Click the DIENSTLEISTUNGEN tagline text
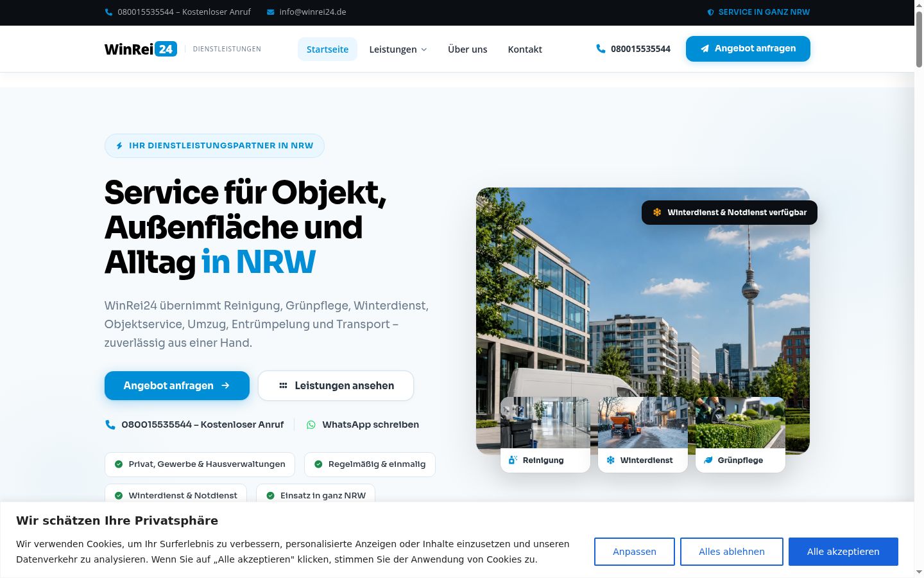Screen dimensions: 924x578 pyautogui.click(x=227, y=49)
